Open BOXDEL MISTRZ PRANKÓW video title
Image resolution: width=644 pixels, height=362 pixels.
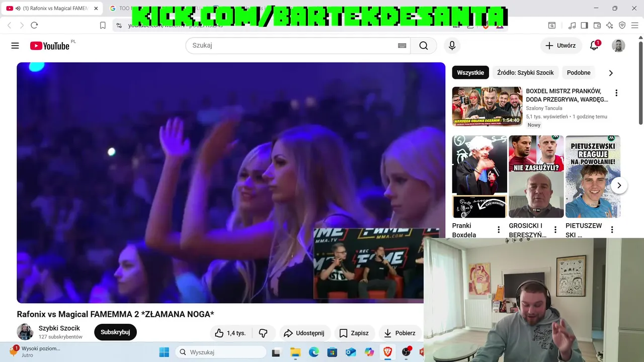[x=567, y=95]
